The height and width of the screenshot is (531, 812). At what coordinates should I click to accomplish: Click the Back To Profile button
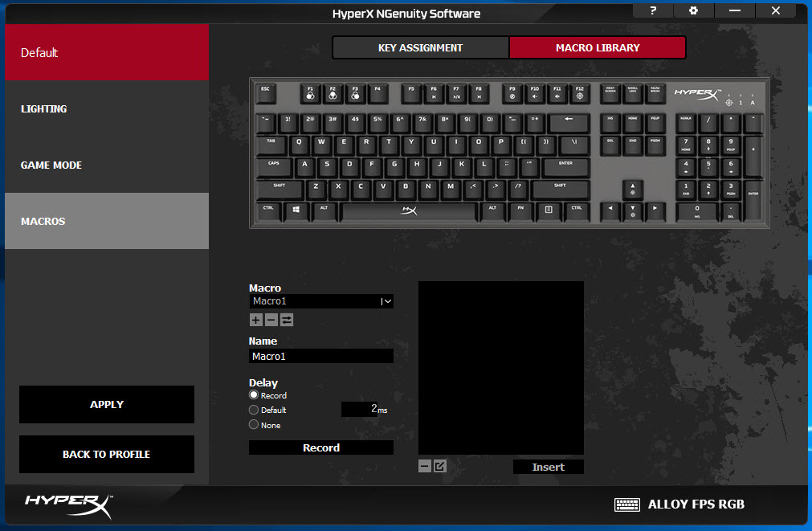[x=107, y=455]
